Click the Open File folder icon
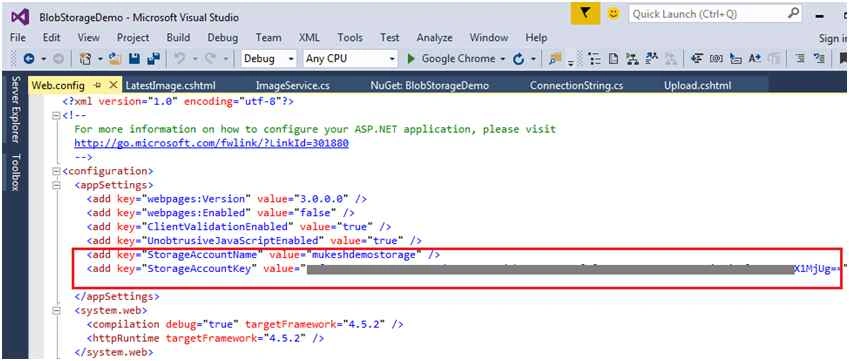849x361 pixels. pos(114,58)
